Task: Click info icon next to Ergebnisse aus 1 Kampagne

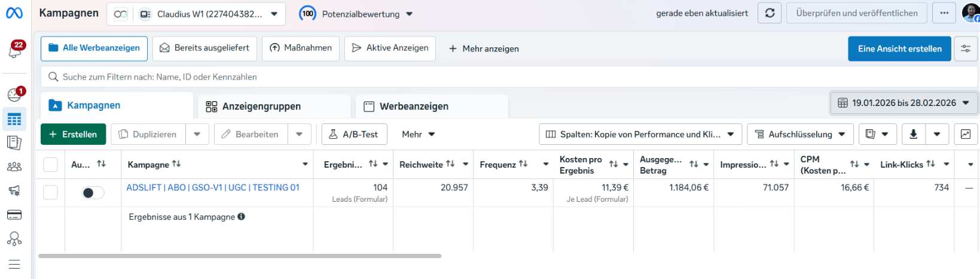Action: click(241, 217)
